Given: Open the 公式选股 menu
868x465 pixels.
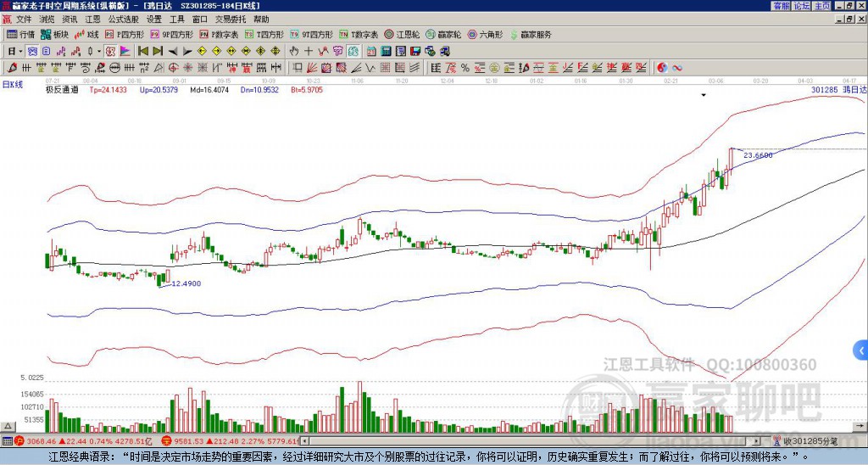Looking at the screenshot, I should 123,20.
